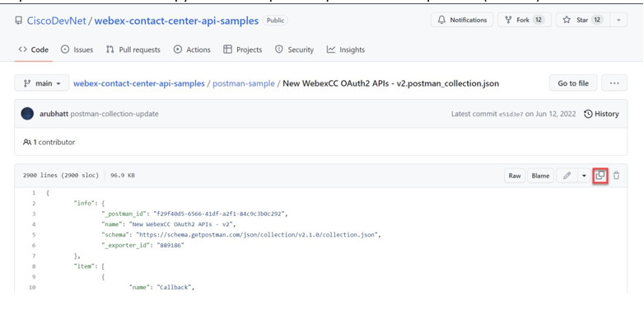Click the 2900 lines (2900 sloc) text
The width and height of the screenshot is (644, 320).
(x=61, y=176)
